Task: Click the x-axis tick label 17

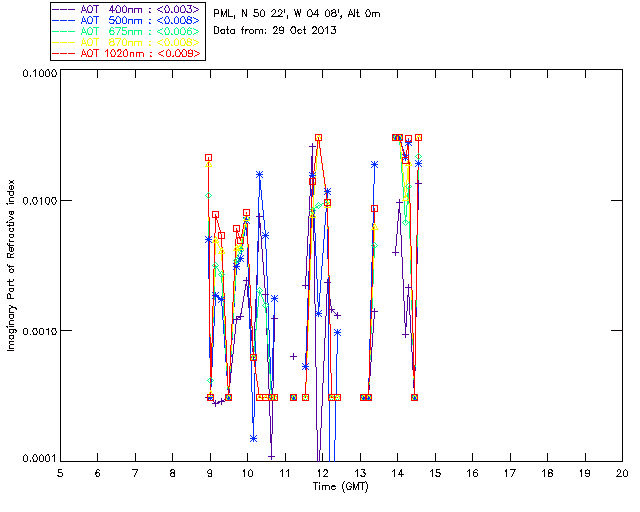Action: [510, 473]
